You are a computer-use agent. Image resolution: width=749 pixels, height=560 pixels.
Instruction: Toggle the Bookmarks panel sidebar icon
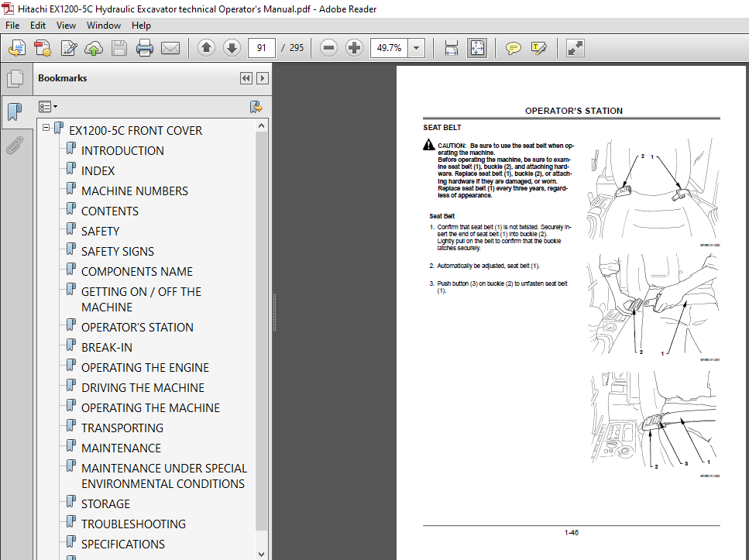pyautogui.click(x=15, y=112)
